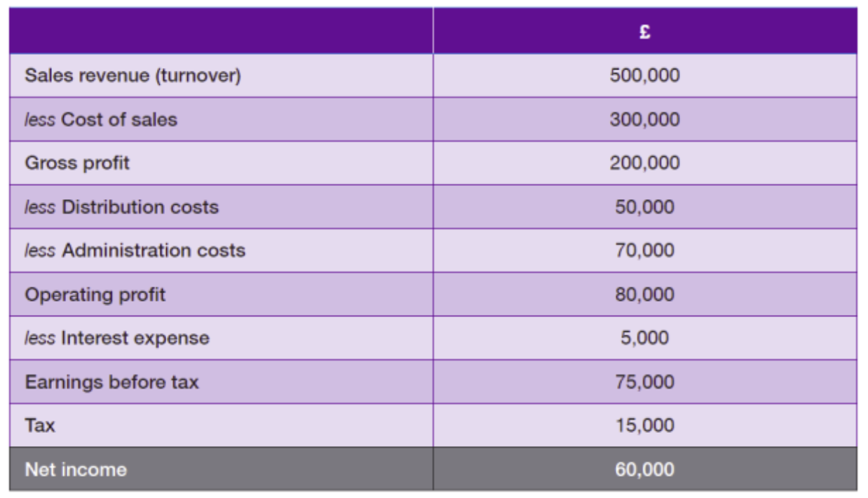868x498 pixels.
Task: Select the 50,000 distribution costs value
Action: point(644,207)
